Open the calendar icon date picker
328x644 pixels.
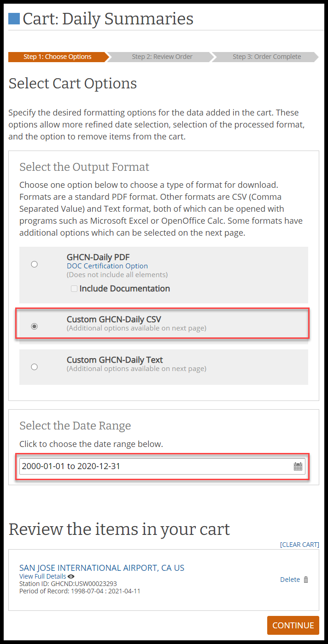click(x=298, y=466)
